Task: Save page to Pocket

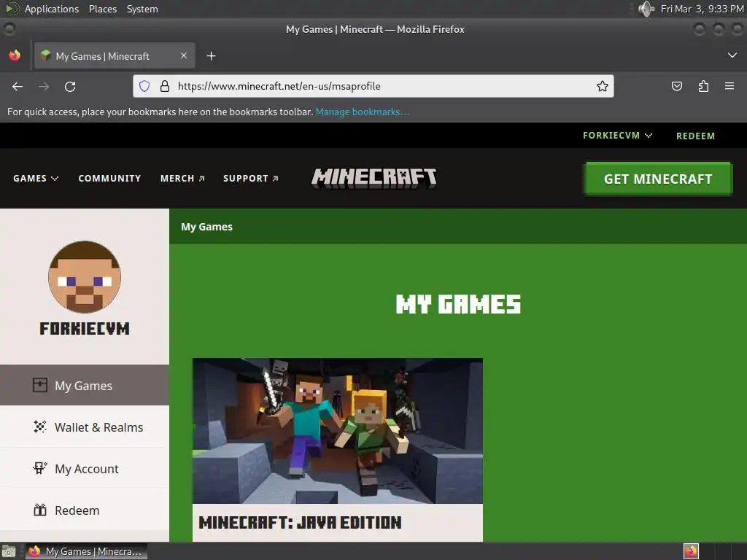Action: coord(676,86)
